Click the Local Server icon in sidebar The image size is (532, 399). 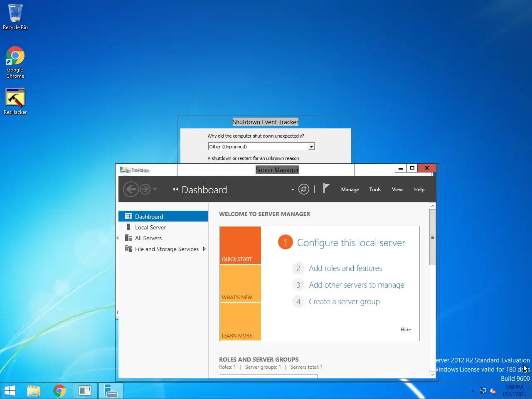pyautogui.click(x=128, y=227)
